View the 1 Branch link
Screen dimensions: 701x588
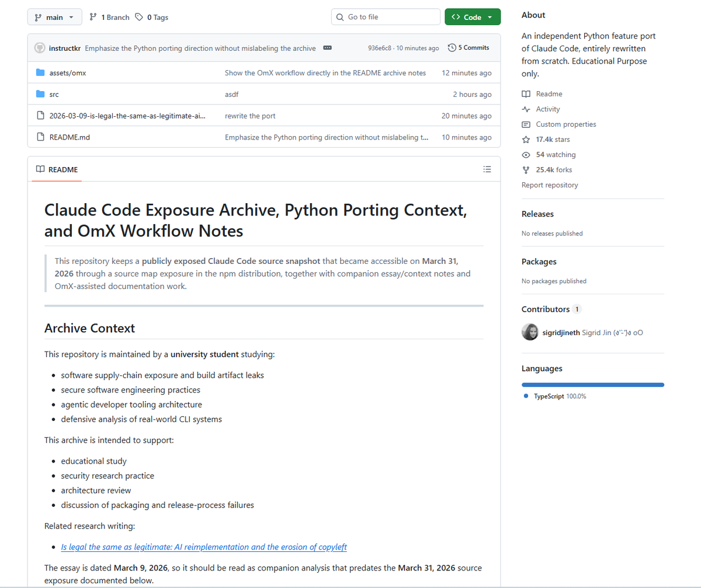click(x=109, y=18)
